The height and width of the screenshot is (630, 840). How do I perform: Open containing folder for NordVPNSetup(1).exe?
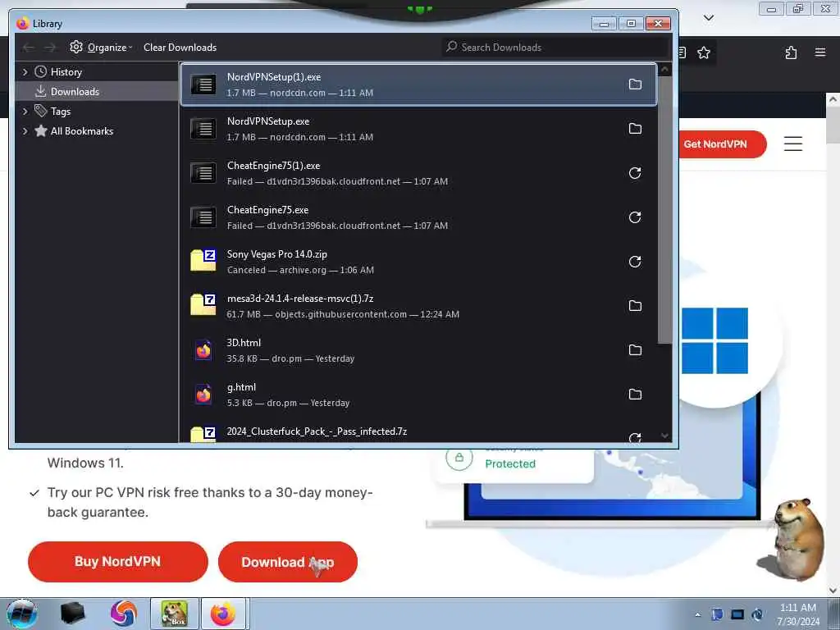[x=635, y=84]
